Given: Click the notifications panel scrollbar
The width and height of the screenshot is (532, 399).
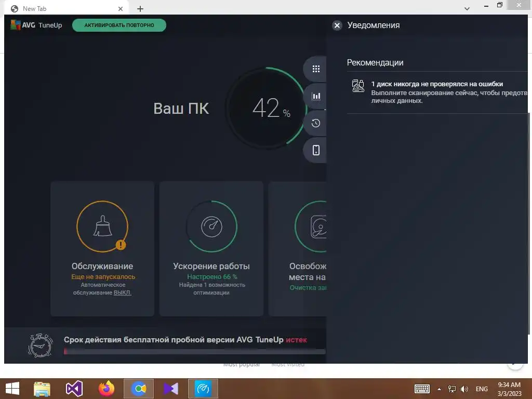Looking at the screenshot, I should [x=529, y=224].
